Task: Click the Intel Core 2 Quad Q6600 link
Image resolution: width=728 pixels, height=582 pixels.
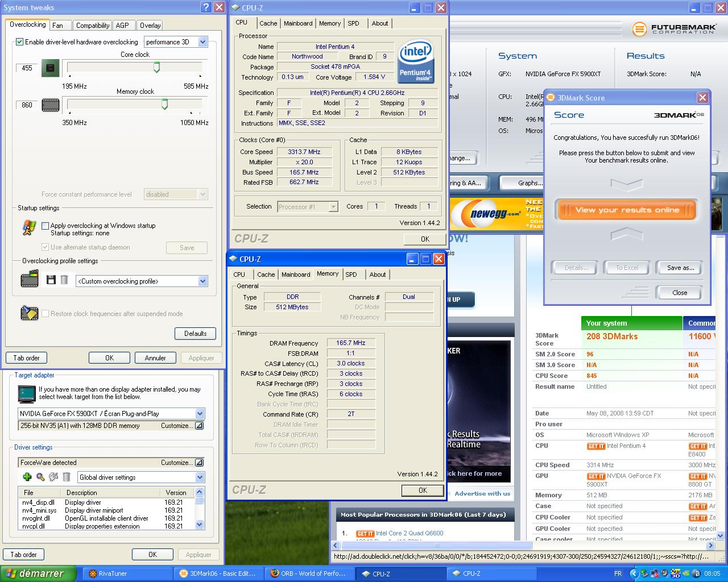Action: 409,534
